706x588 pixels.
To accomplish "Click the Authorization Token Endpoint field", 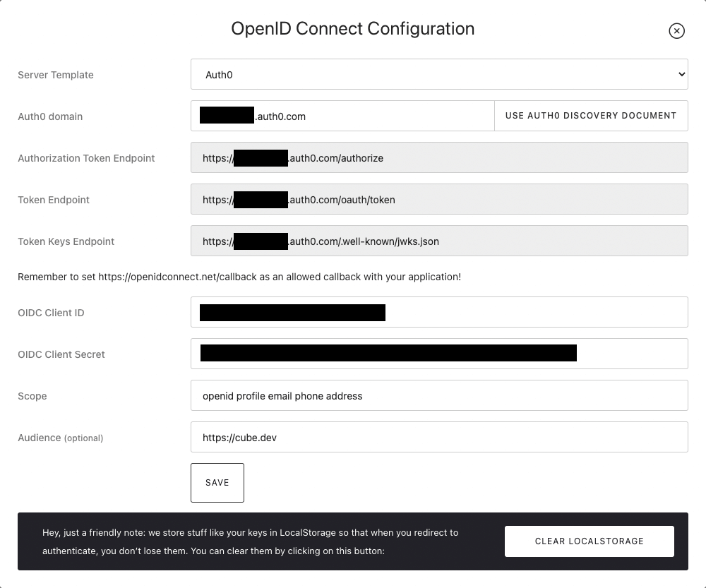I will (438, 158).
